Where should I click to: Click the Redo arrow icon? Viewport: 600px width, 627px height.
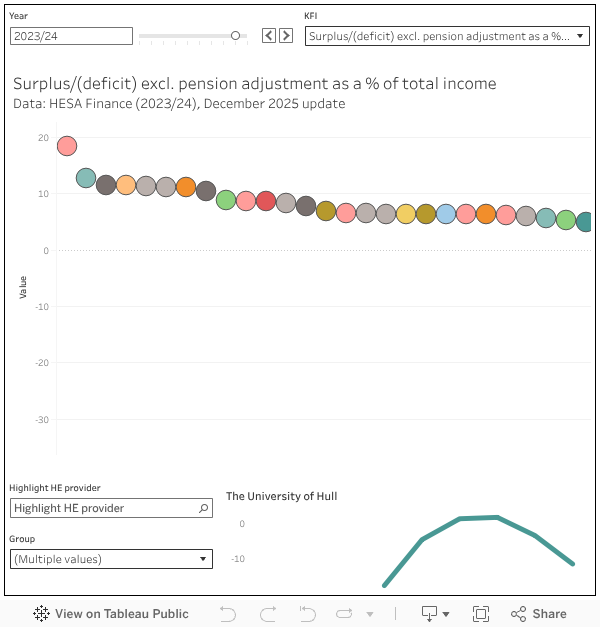coord(268,614)
